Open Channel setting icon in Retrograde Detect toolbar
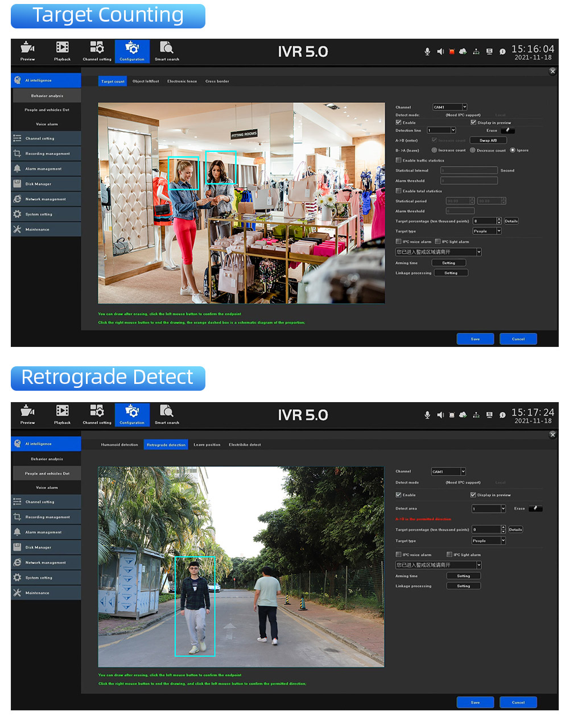The image size is (569, 728). click(x=97, y=414)
